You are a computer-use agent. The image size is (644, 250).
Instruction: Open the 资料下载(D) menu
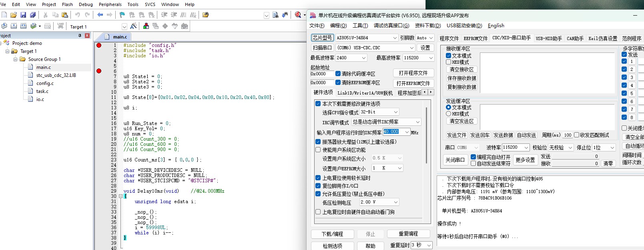click(x=427, y=26)
